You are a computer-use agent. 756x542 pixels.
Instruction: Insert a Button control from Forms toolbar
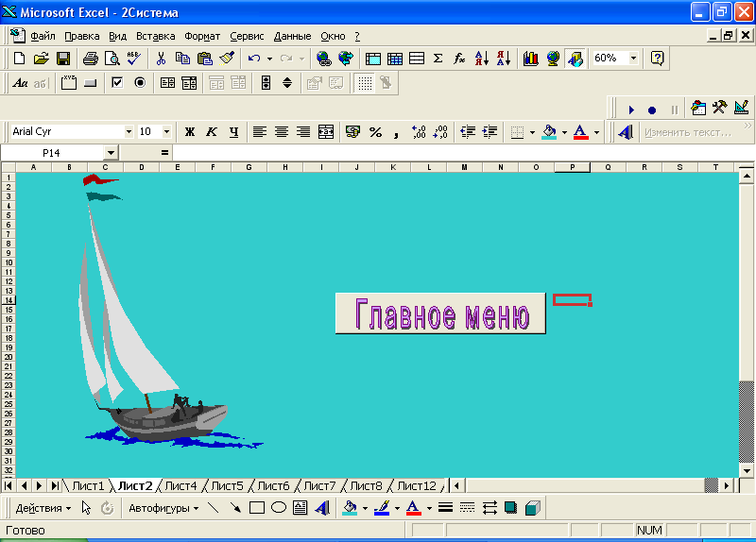pyautogui.click(x=90, y=83)
